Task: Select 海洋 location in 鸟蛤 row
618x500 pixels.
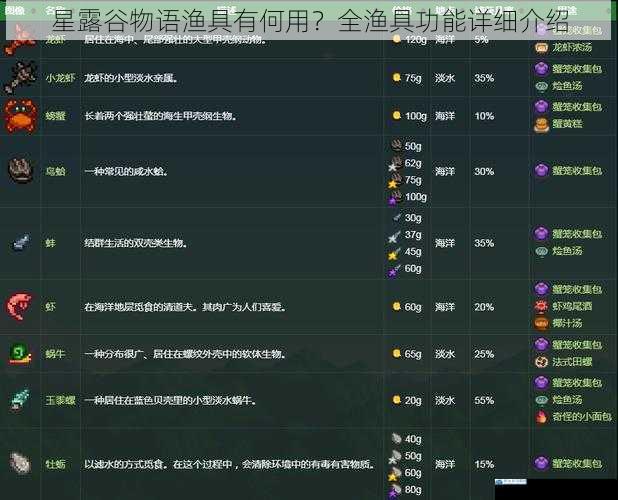Action: 445,171
